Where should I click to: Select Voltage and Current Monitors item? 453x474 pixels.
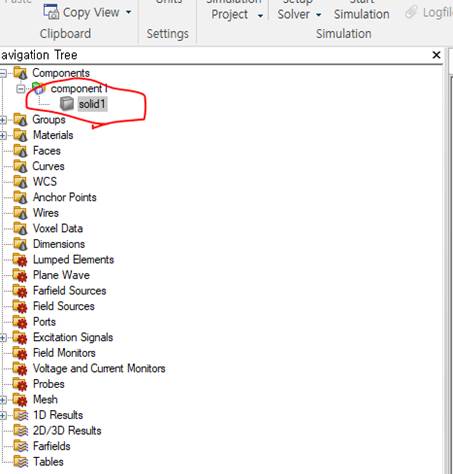coord(99,369)
